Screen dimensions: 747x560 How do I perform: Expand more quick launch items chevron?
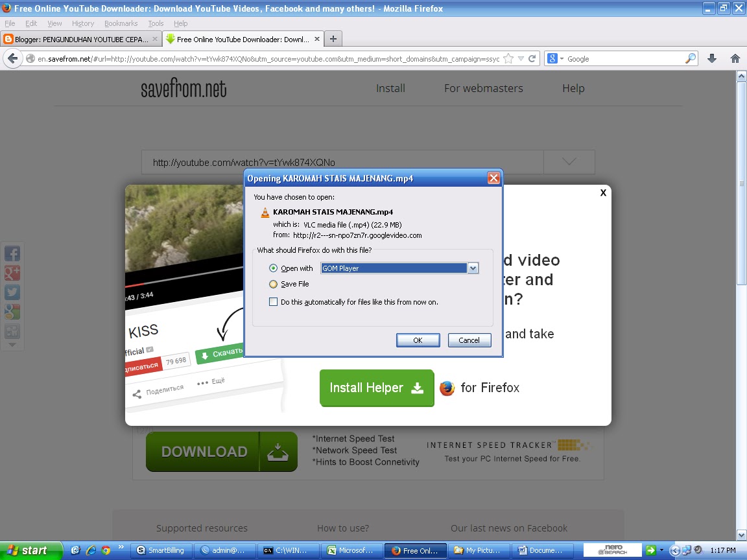pos(121,546)
